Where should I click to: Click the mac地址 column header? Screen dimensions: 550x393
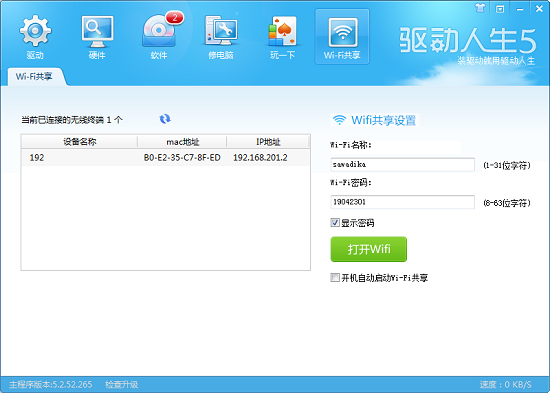click(182, 142)
